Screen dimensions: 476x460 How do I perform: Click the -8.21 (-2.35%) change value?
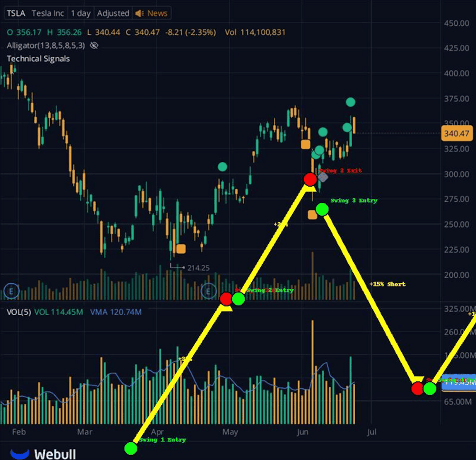(x=191, y=32)
